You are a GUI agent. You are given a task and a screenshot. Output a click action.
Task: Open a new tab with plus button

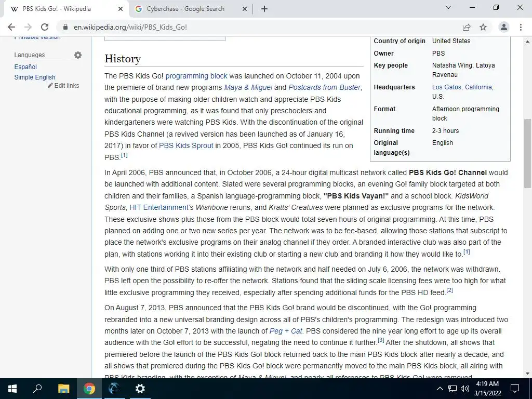coord(264,9)
